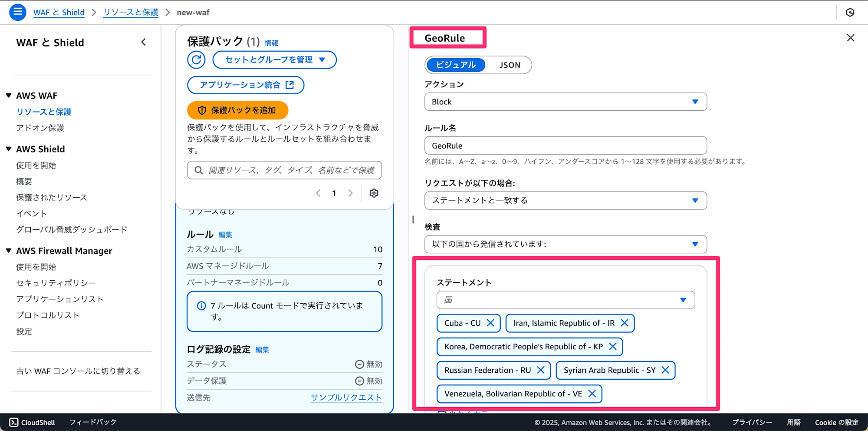Remove Korea, Democratic People's Republic tag
The width and height of the screenshot is (868, 431).
coord(613,346)
